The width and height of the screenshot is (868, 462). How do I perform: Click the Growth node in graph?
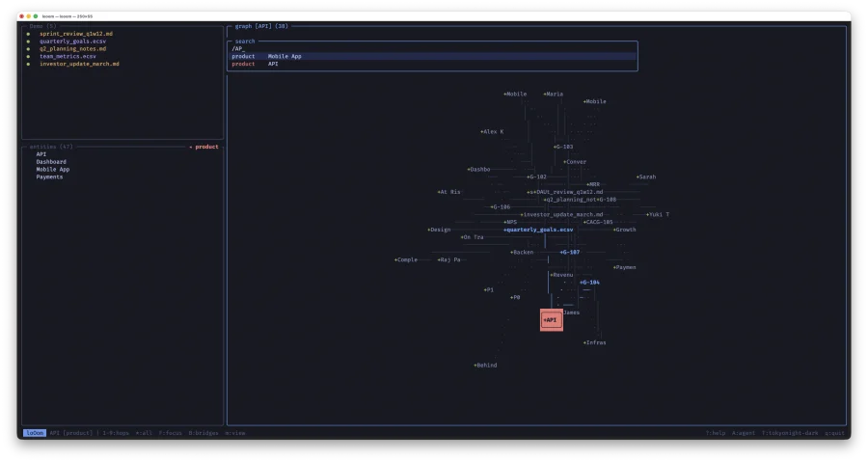[625, 230]
